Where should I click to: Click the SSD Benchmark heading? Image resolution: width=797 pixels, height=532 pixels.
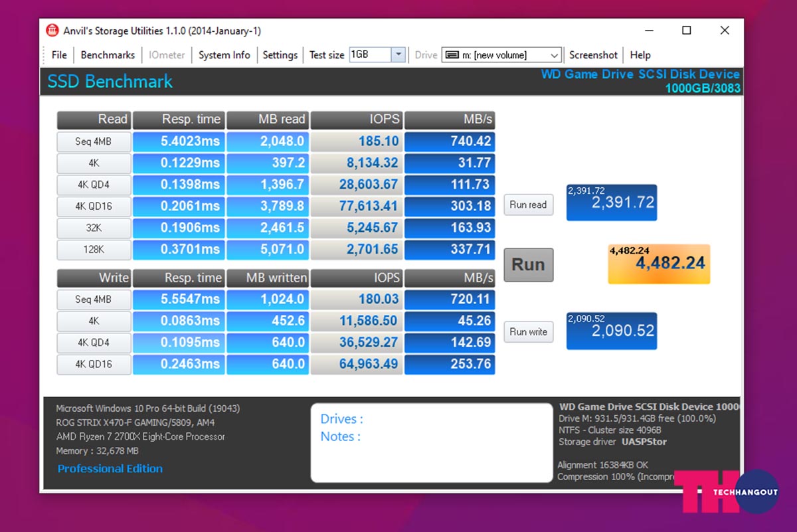pyautogui.click(x=110, y=82)
